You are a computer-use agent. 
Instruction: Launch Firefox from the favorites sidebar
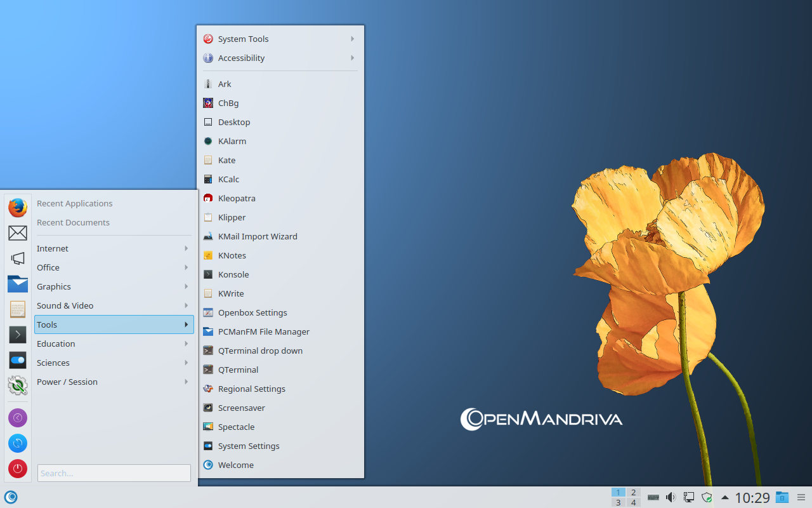18,207
